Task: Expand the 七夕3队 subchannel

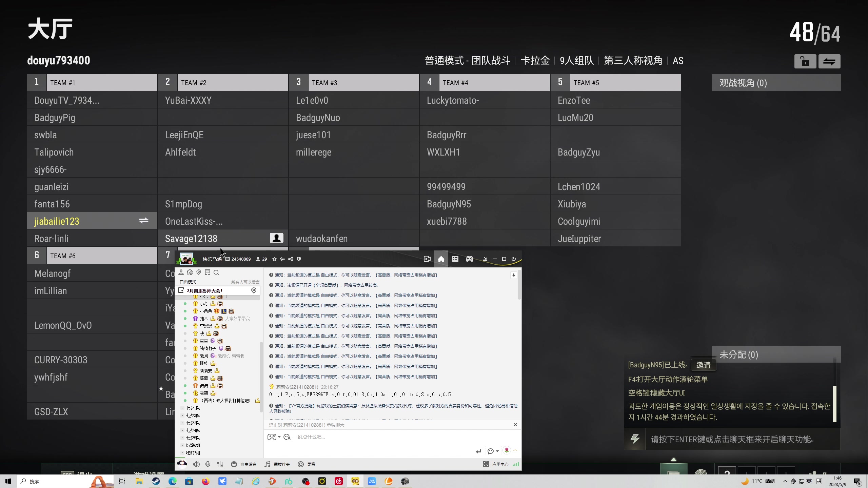Action: pyautogui.click(x=182, y=423)
